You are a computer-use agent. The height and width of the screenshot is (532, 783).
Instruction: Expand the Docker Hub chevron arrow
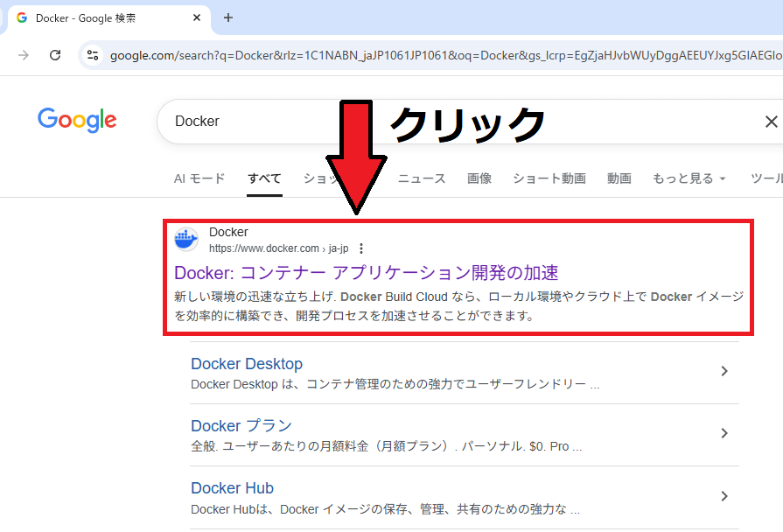click(724, 496)
